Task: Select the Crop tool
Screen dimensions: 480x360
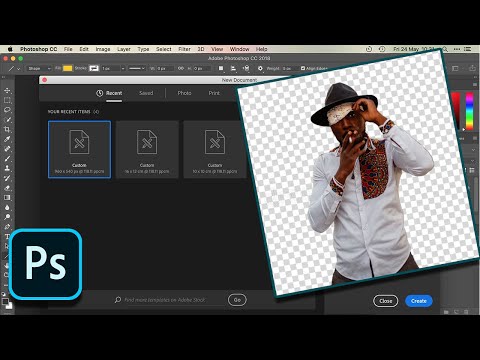Action: click(7, 129)
